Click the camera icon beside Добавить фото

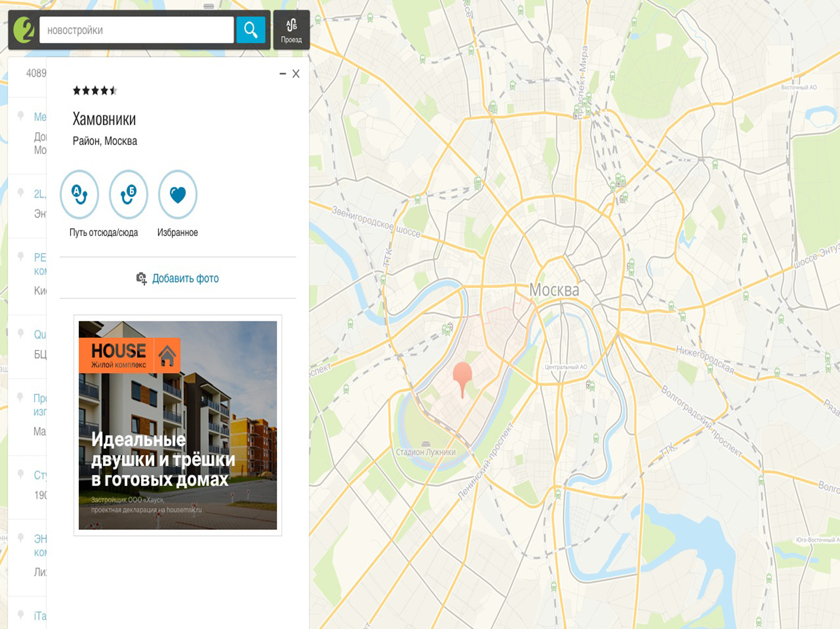point(141,278)
